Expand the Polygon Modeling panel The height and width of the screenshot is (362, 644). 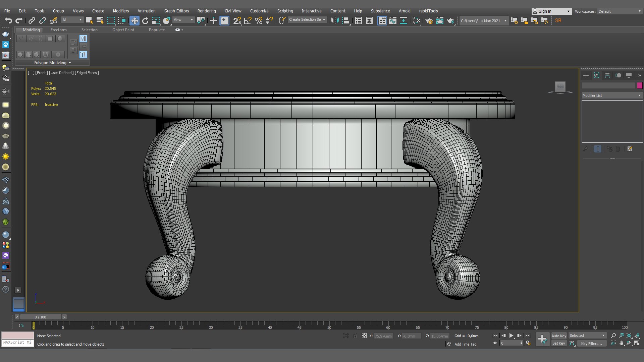(52, 63)
